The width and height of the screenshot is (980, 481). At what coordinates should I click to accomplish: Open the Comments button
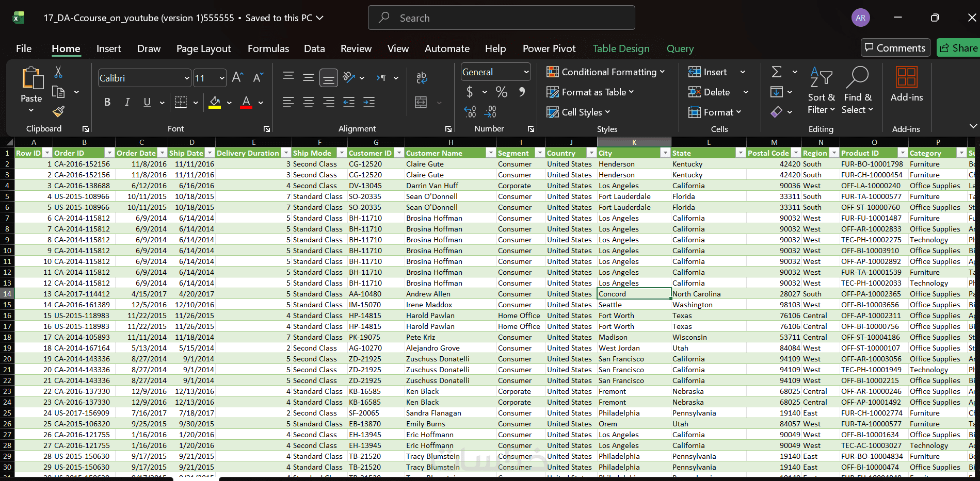click(895, 48)
